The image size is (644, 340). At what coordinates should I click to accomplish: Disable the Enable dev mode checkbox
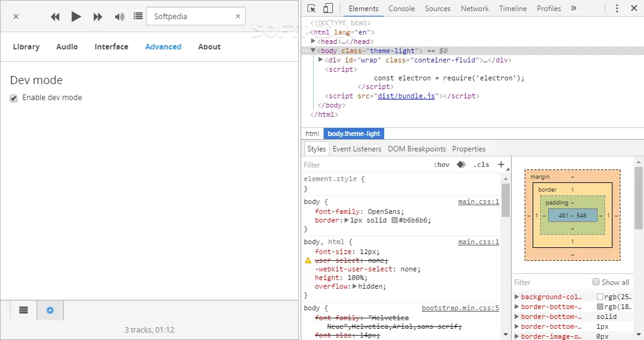click(14, 98)
